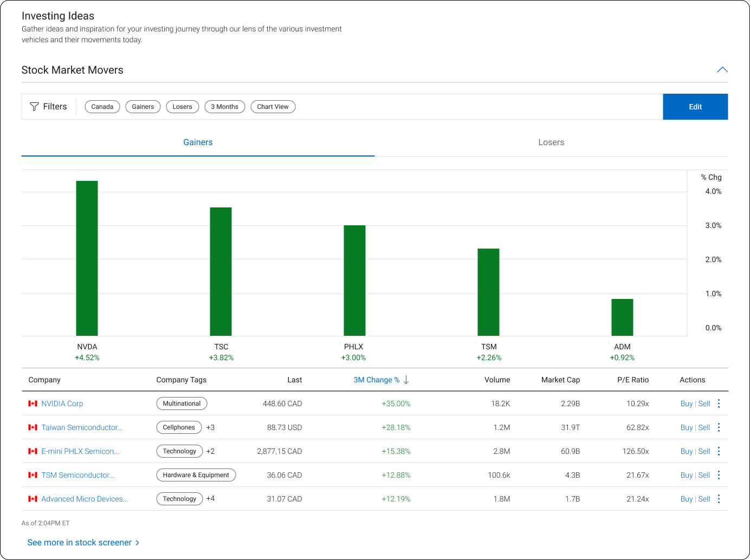Click the PHLX bar in the chart
This screenshot has height=560, width=750.
point(354,281)
